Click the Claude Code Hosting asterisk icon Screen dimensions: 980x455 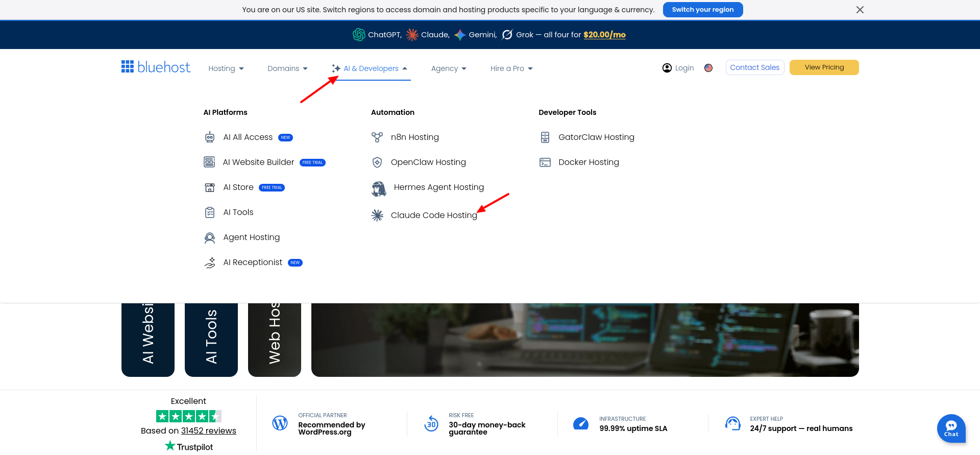[x=377, y=215]
